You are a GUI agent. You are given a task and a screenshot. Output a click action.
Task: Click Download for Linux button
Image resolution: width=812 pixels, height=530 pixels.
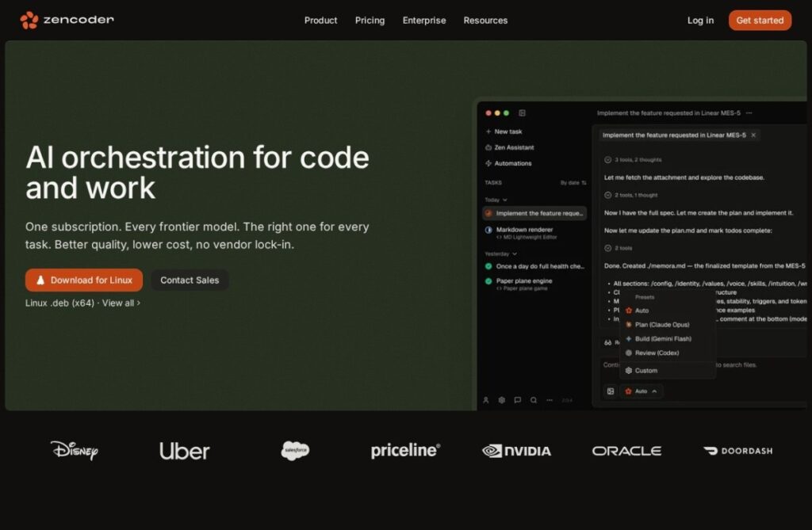click(84, 280)
